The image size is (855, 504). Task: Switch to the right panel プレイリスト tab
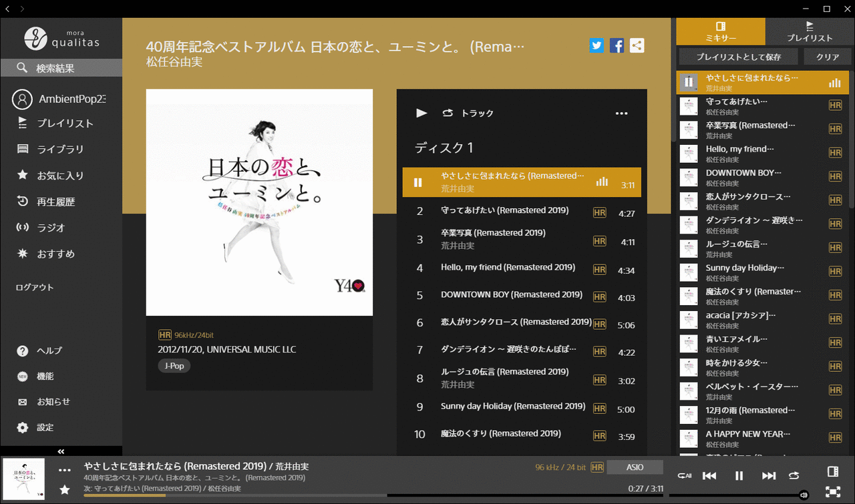click(810, 31)
